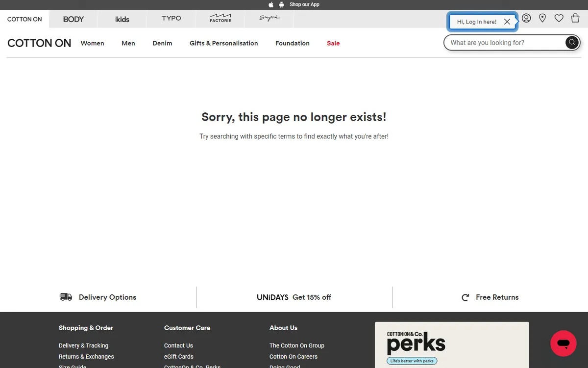Switch to the Typo brand tab
The image size is (588, 368).
point(171,19)
